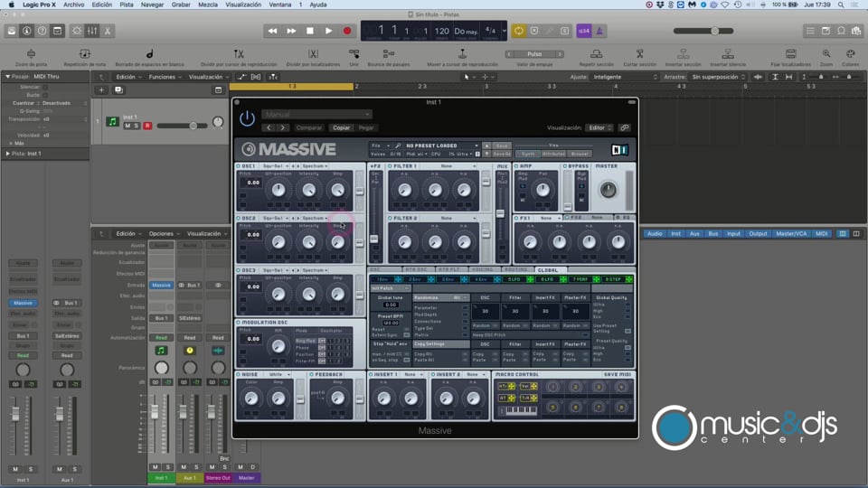Open the Manual preset dropdown in plugin header
Image resolution: width=868 pixels, height=488 pixels.
[316, 115]
